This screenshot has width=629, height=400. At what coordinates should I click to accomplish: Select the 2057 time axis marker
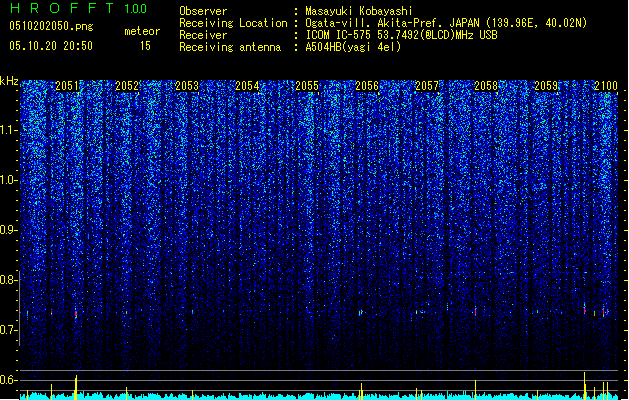[x=427, y=85]
